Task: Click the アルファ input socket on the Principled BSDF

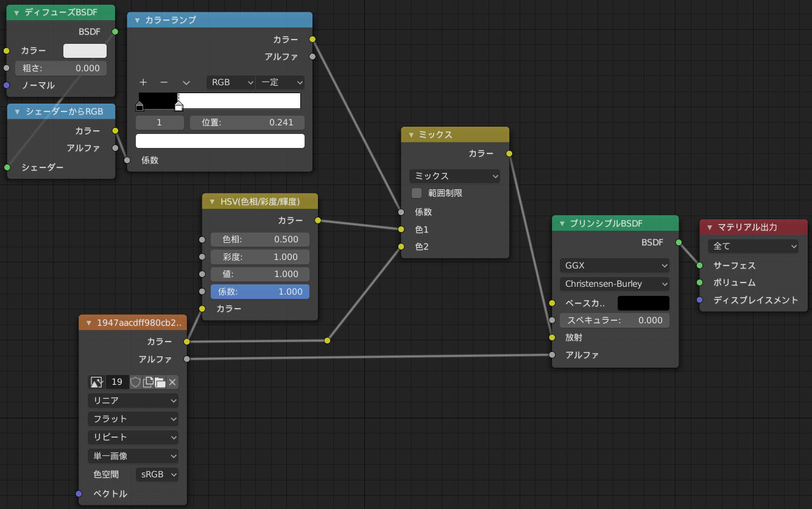Action: [x=552, y=355]
